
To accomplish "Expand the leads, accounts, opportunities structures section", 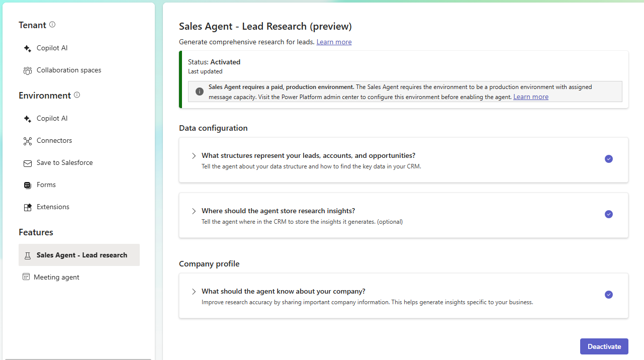I will tap(194, 156).
